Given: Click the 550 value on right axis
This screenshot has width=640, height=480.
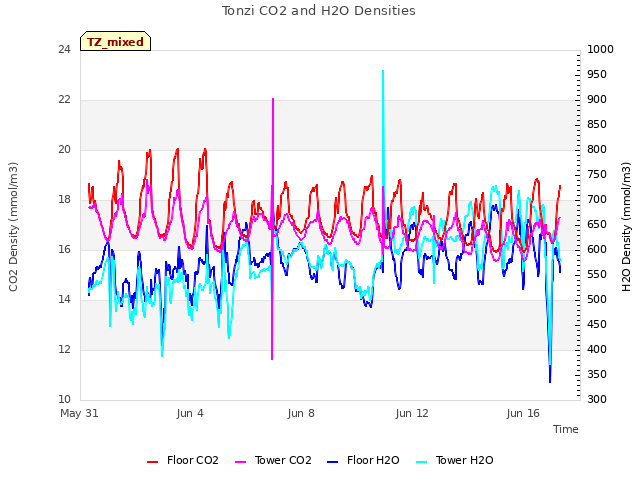Looking at the screenshot, I should [597, 275].
